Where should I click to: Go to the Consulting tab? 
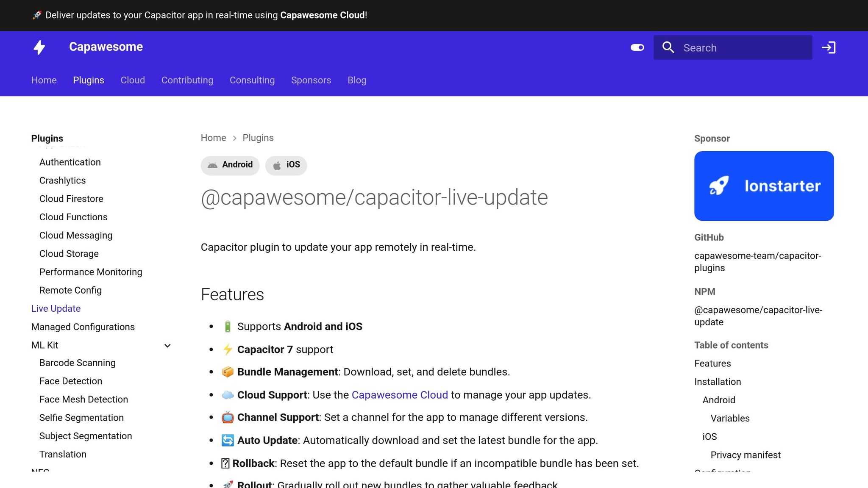click(252, 80)
